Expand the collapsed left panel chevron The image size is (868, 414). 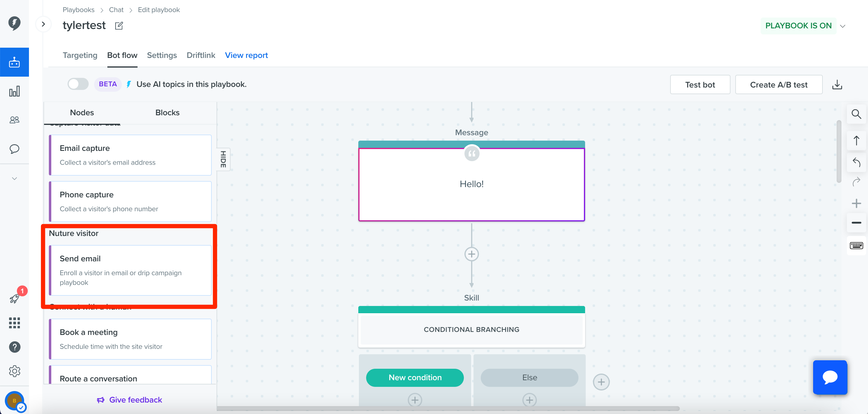[43, 24]
